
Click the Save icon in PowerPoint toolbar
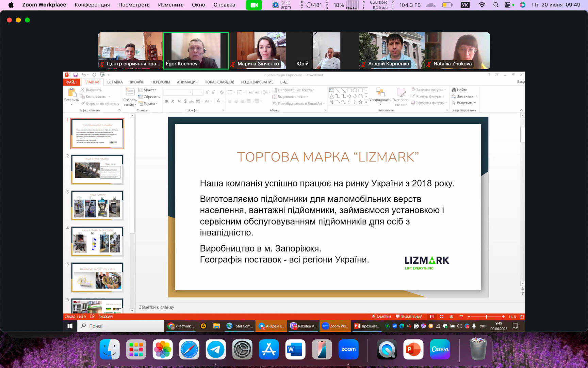(76, 75)
